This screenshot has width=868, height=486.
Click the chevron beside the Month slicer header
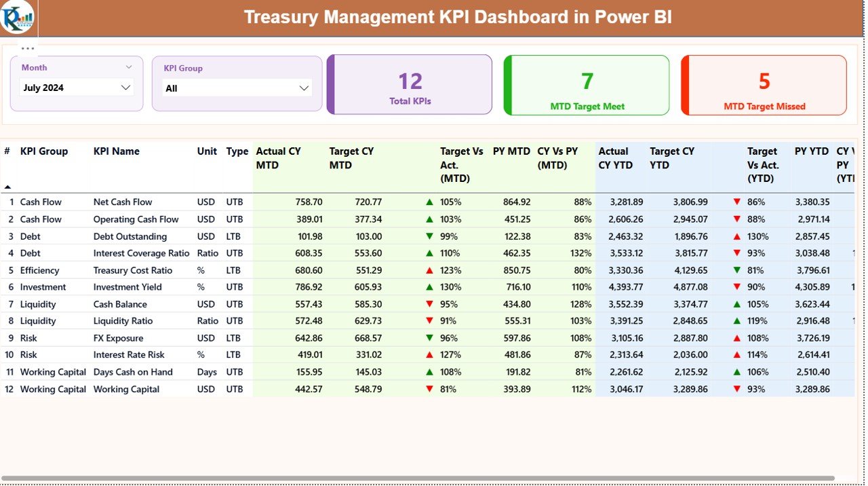click(x=130, y=67)
